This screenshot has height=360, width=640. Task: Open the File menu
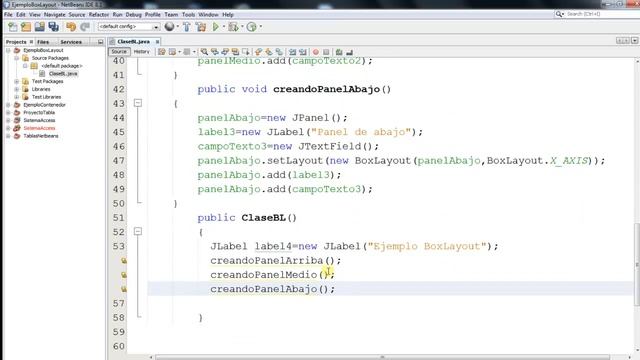point(8,14)
